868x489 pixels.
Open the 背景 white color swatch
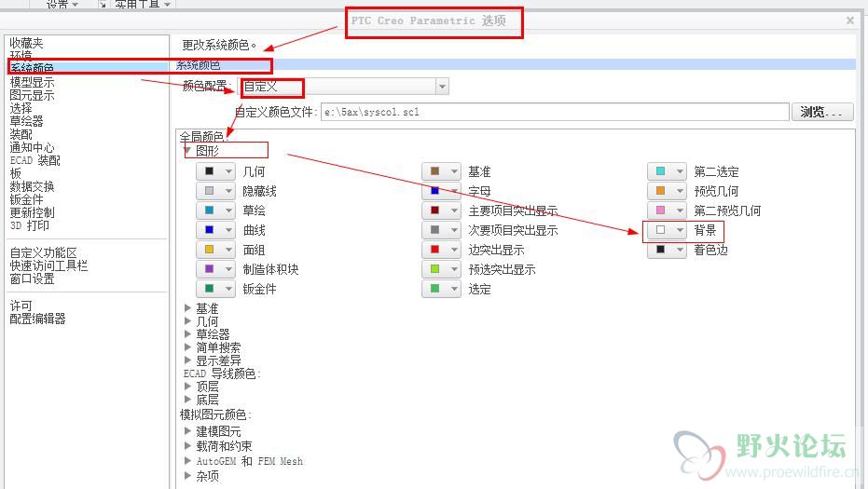pyautogui.click(x=667, y=230)
